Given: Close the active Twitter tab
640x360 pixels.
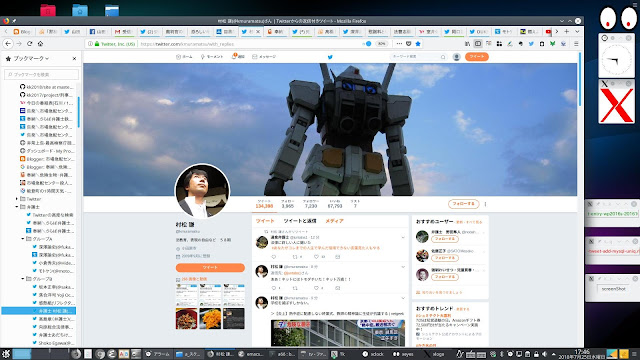Looking at the screenshot, I should (x=258, y=31).
